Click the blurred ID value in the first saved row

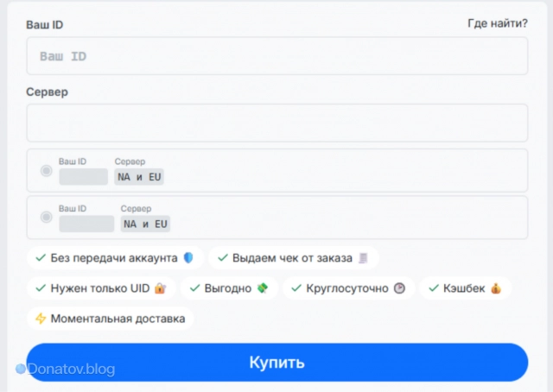tap(84, 177)
